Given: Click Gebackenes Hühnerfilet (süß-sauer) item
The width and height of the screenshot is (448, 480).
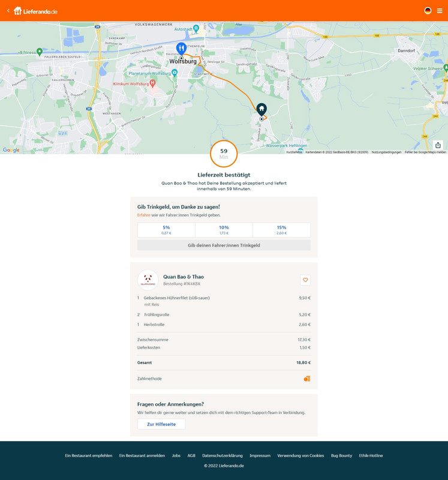Looking at the screenshot, I should tap(176, 298).
